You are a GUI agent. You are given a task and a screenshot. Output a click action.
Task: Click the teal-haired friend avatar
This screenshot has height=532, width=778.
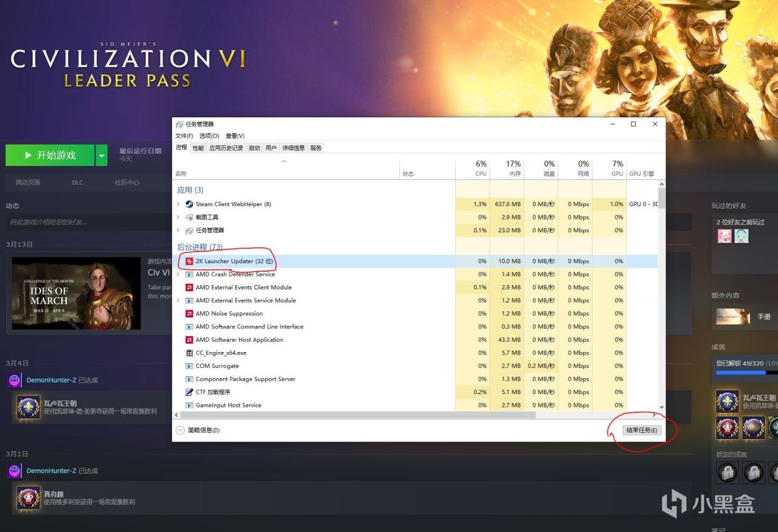[x=742, y=236]
